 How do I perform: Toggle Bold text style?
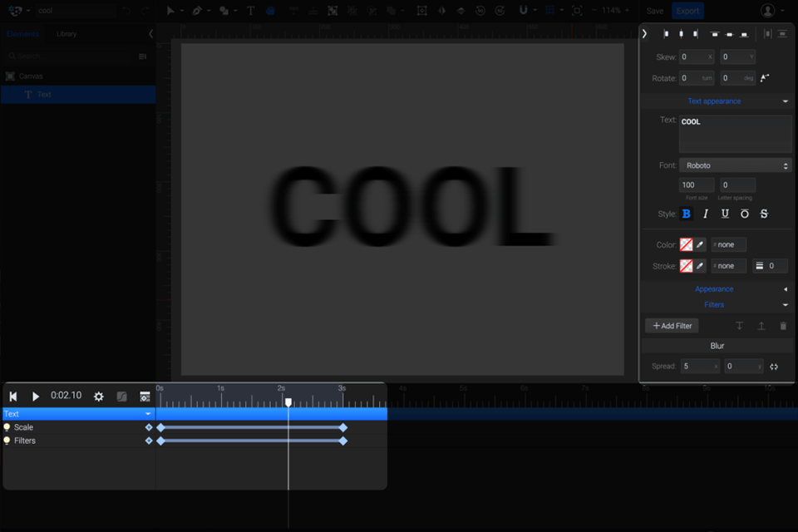pyautogui.click(x=686, y=214)
